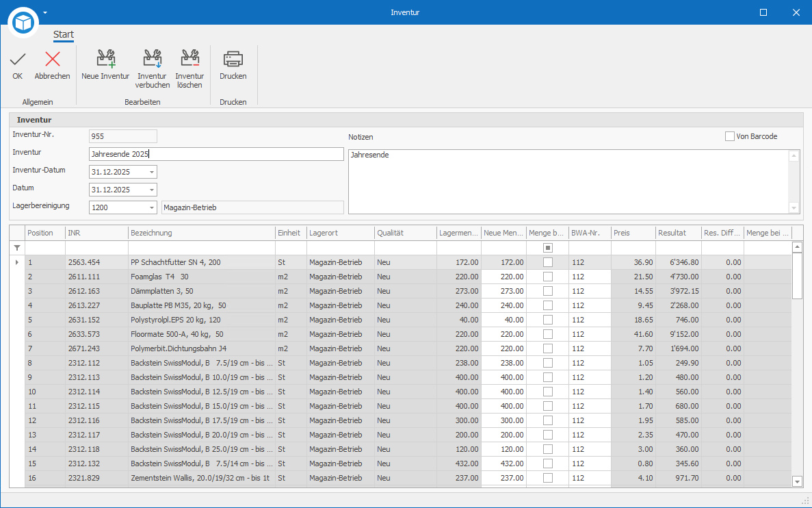Click the grid's vertical scrollbar up arrow
Screen dimensions: 812x508
pos(798,248)
